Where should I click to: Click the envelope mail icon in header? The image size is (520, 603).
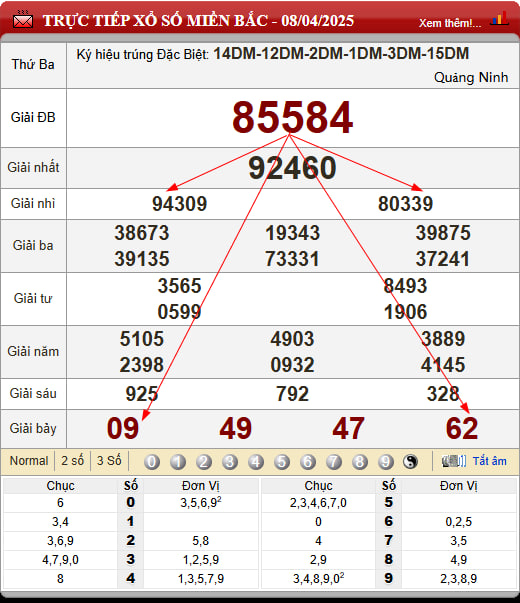pos(23,20)
